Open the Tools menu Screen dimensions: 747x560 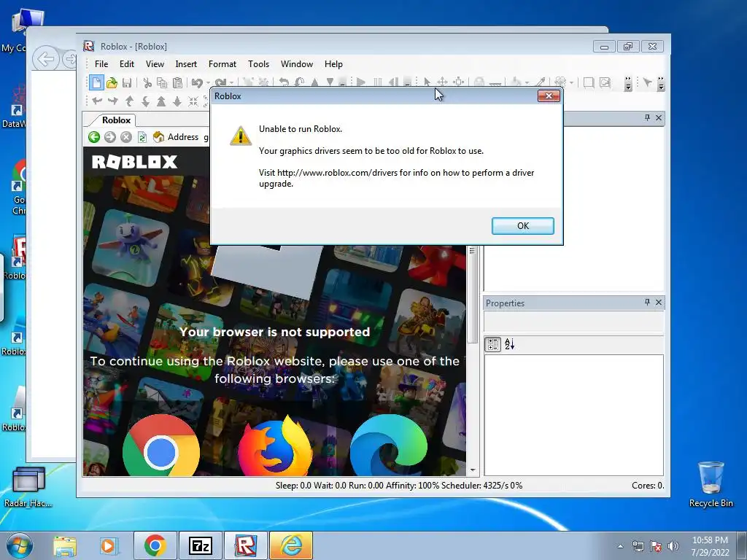click(x=259, y=64)
